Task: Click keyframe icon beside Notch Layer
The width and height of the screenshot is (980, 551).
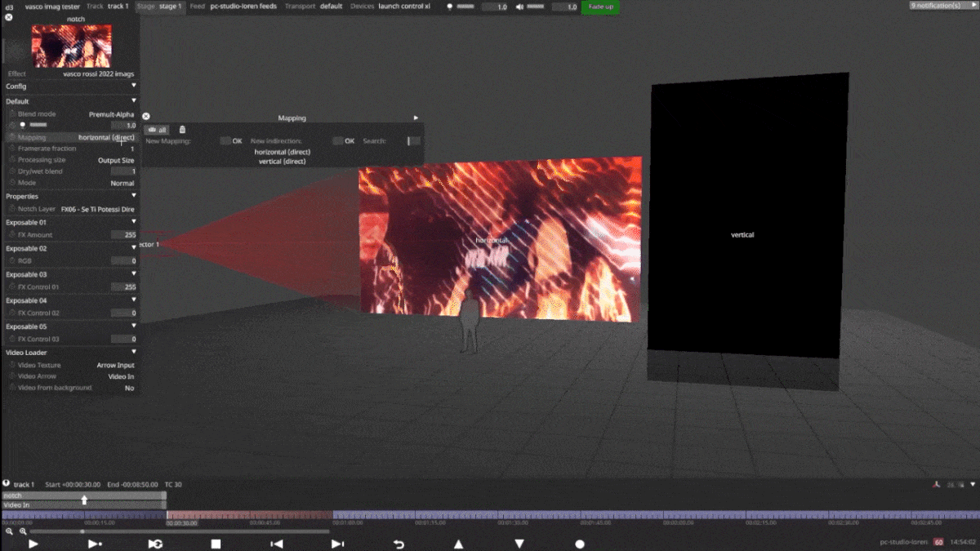Action: pyautogui.click(x=12, y=209)
